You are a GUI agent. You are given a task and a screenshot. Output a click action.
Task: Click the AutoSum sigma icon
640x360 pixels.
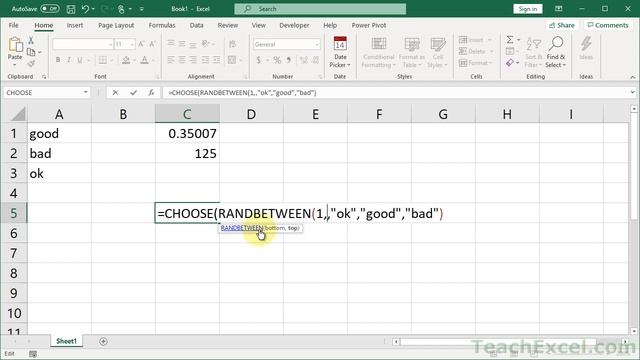510,40
